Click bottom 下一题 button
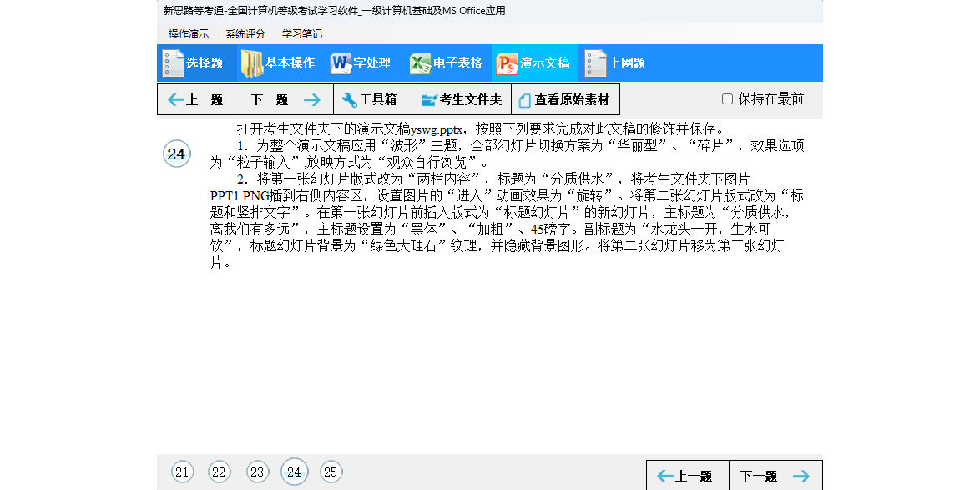The width and height of the screenshot is (980, 490). [775, 477]
